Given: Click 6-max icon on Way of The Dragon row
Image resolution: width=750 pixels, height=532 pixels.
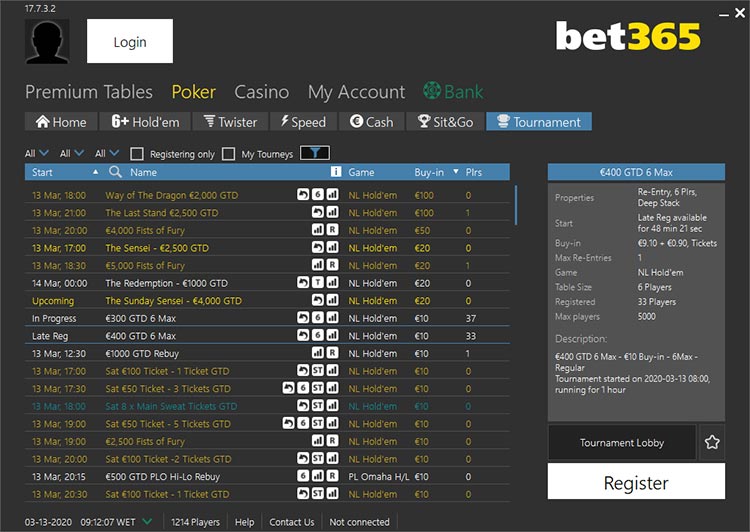Looking at the screenshot, I should (x=318, y=195).
